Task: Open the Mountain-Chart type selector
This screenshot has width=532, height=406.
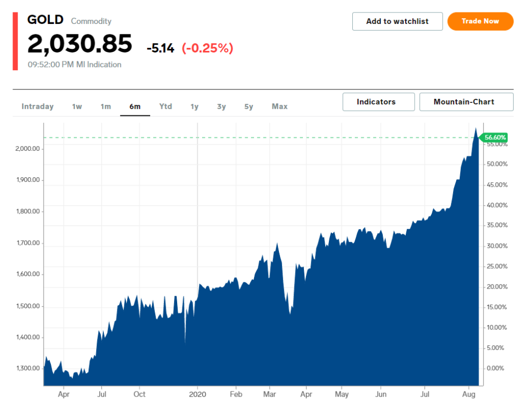Action: pos(466,102)
